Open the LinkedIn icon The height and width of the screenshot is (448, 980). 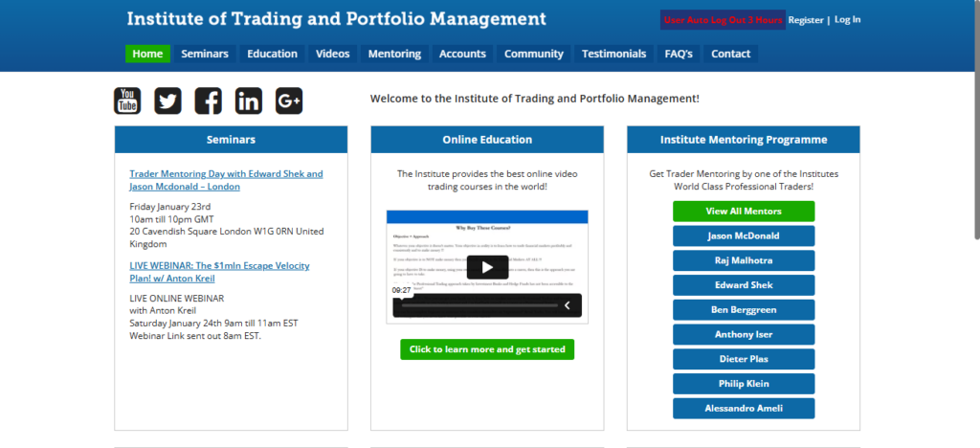[x=248, y=100]
